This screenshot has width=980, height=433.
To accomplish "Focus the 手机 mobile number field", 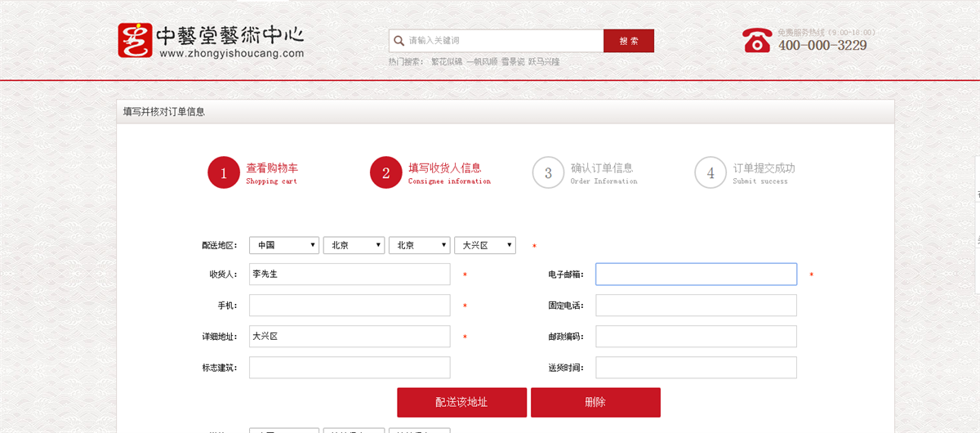I will 350,306.
